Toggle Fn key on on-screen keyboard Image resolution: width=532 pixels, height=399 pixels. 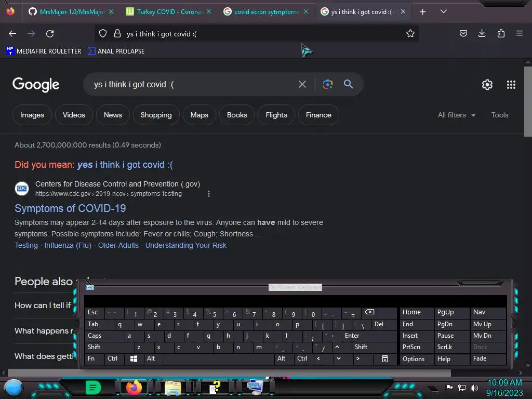tap(95, 358)
